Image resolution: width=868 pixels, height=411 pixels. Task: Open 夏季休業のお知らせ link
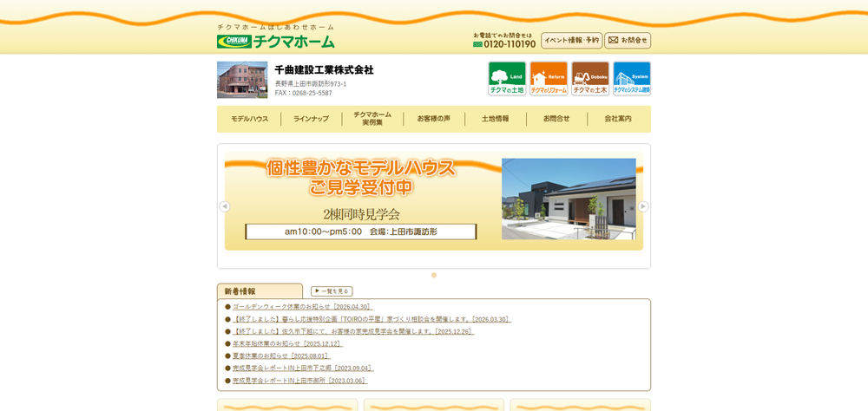pyautogui.click(x=281, y=356)
